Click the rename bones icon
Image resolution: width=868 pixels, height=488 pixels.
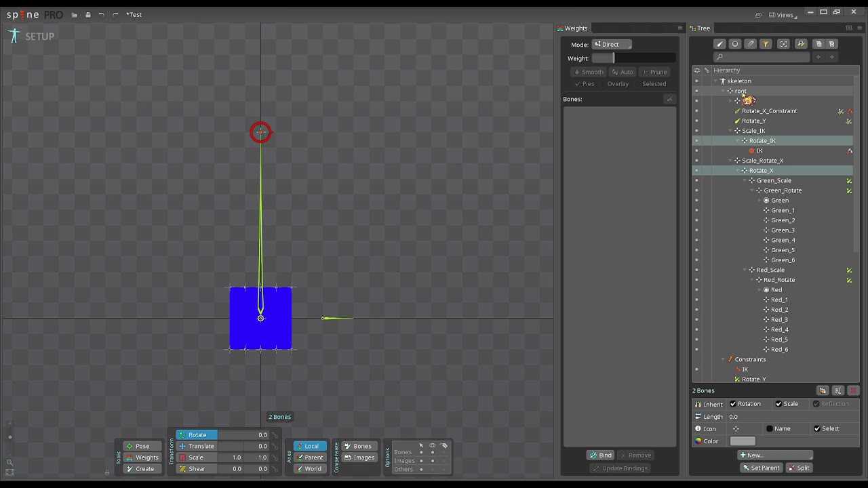click(x=838, y=391)
